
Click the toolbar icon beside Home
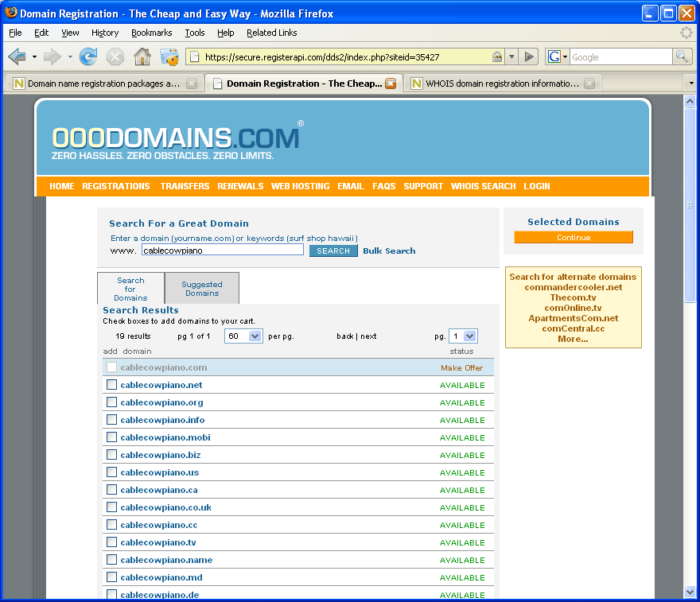(169, 56)
